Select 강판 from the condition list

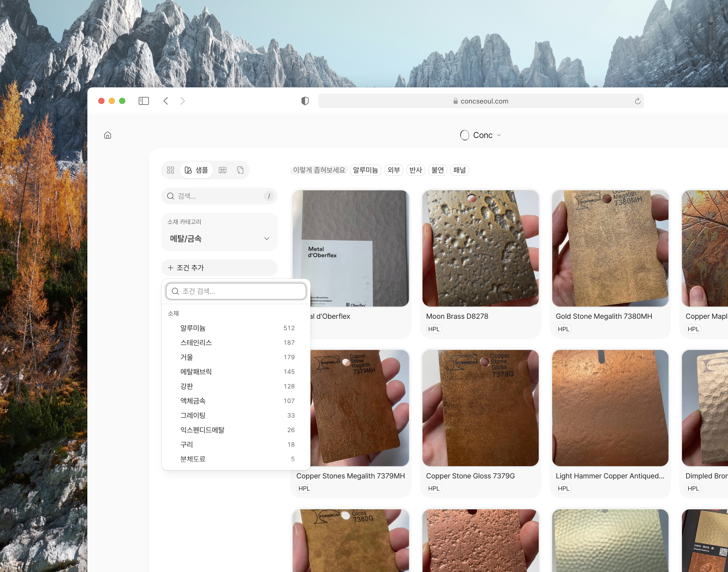coord(236,386)
